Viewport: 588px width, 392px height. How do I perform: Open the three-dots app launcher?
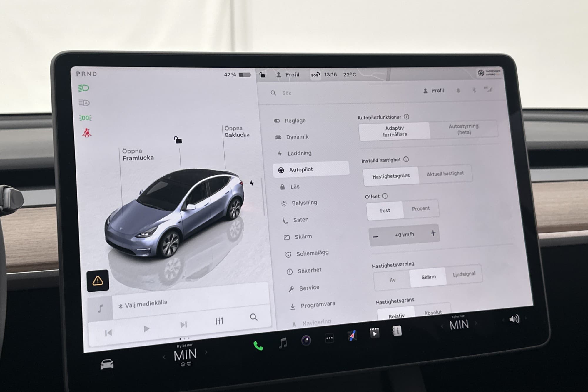click(x=329, y=338)
